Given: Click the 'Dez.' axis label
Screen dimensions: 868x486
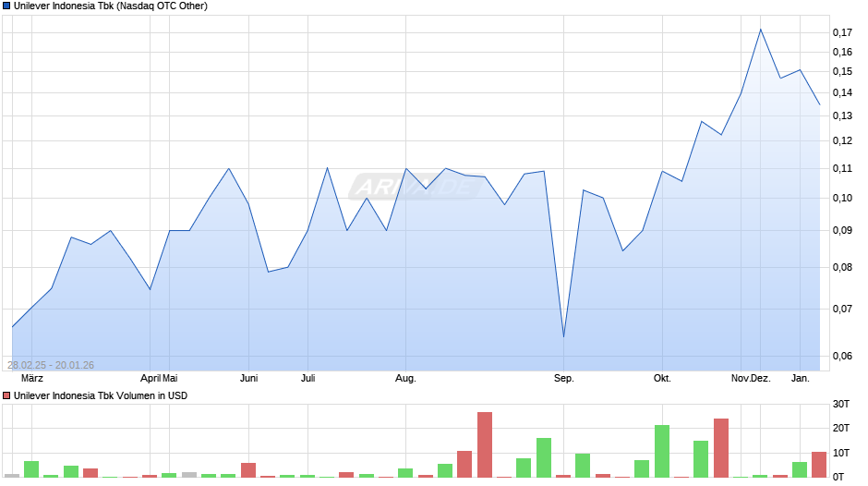Looking at the screenshot, I should [x=761, y=379].
